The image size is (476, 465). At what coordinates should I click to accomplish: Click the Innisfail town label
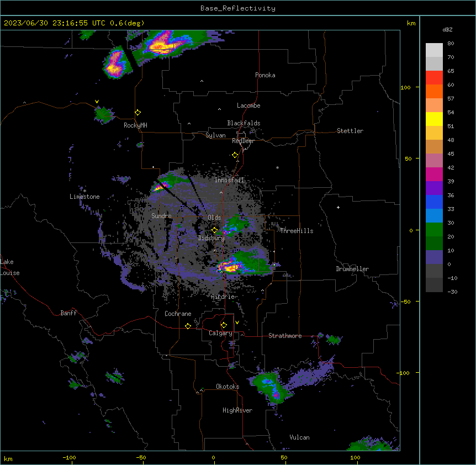tap(229, 180)
